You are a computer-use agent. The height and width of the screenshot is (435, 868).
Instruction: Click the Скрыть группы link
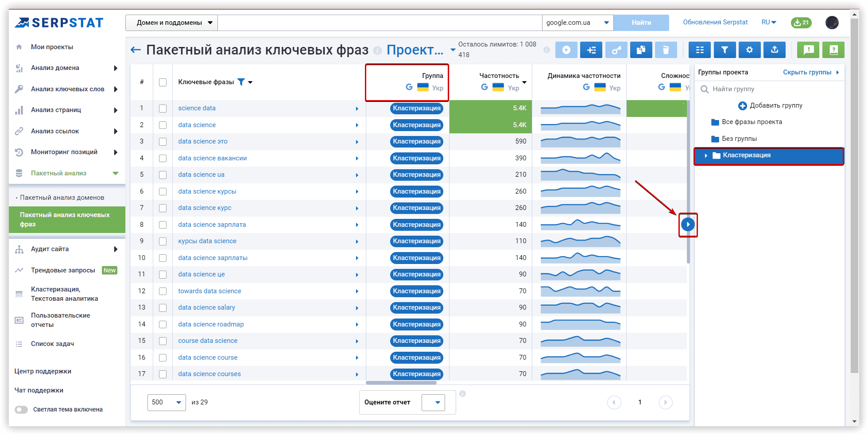pos(807,72)
